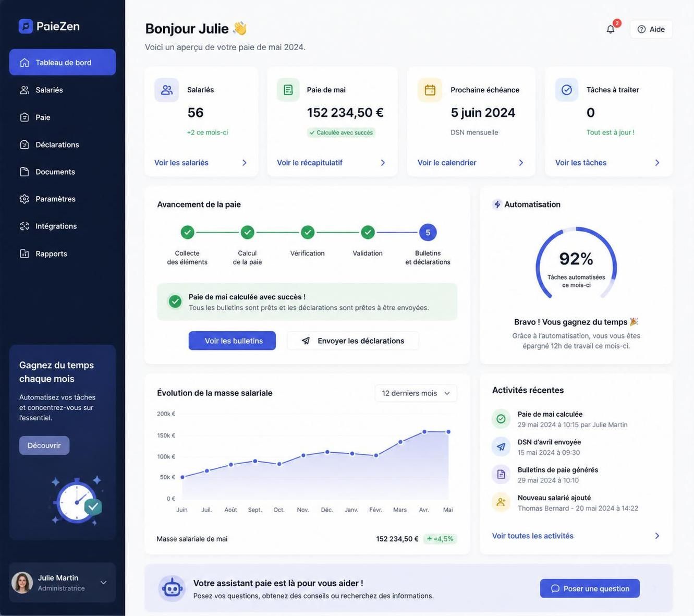
Task: Open the Voir le calendrier link
Action: [x=447, y=163]
